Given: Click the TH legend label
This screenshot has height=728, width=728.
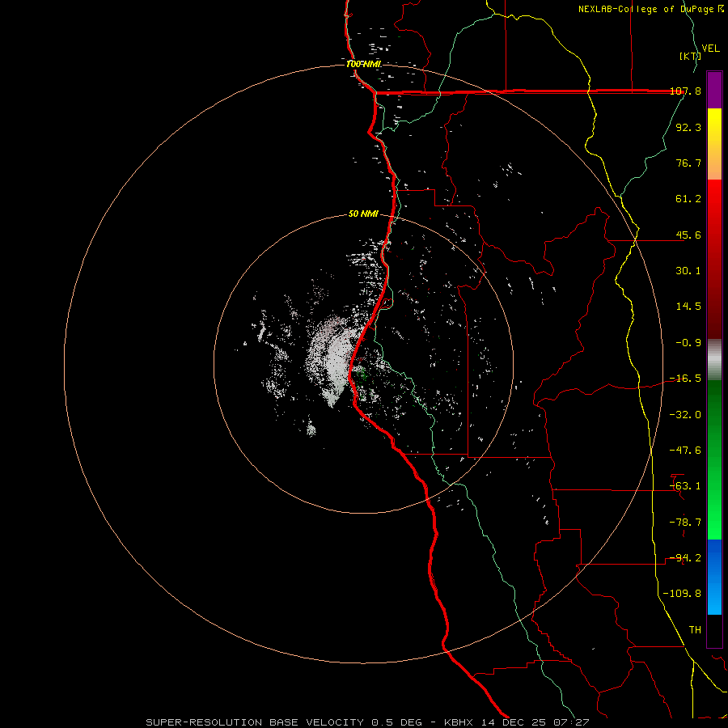Looking at the screenshot, I should (x=695, y=630).
